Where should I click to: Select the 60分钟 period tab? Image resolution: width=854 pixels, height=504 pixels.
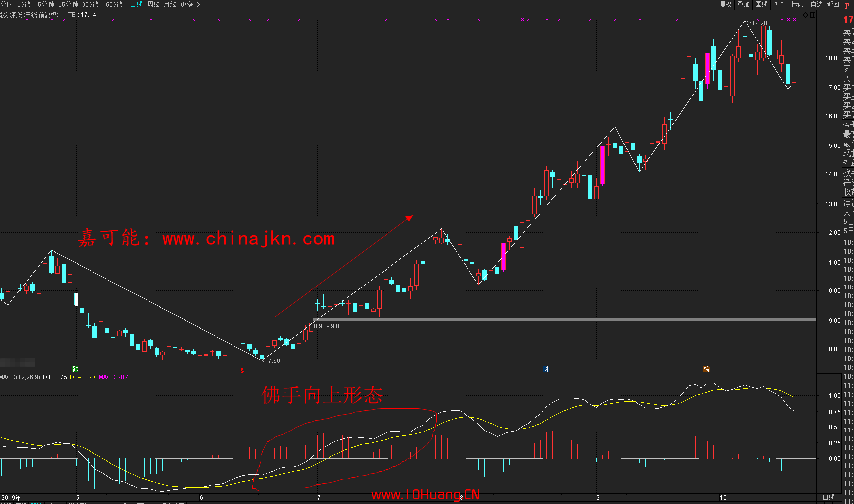pyautogui.click(x=116, y=4)
